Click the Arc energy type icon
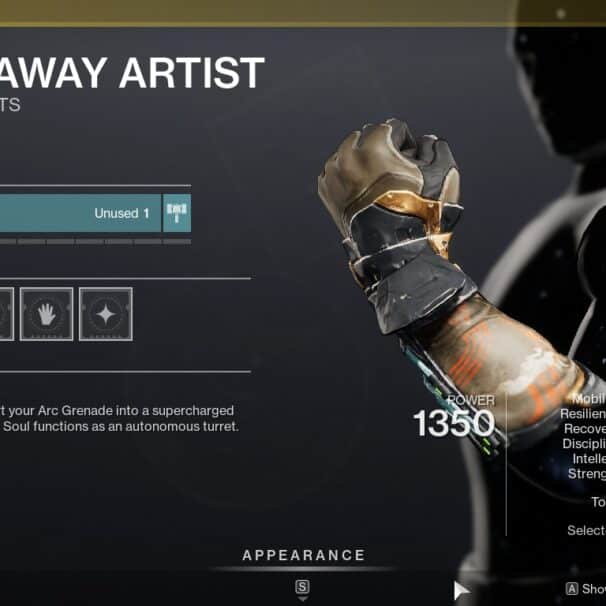Image resolution: width=606 pixels, height=606 pixels. [x=177, y=213]
